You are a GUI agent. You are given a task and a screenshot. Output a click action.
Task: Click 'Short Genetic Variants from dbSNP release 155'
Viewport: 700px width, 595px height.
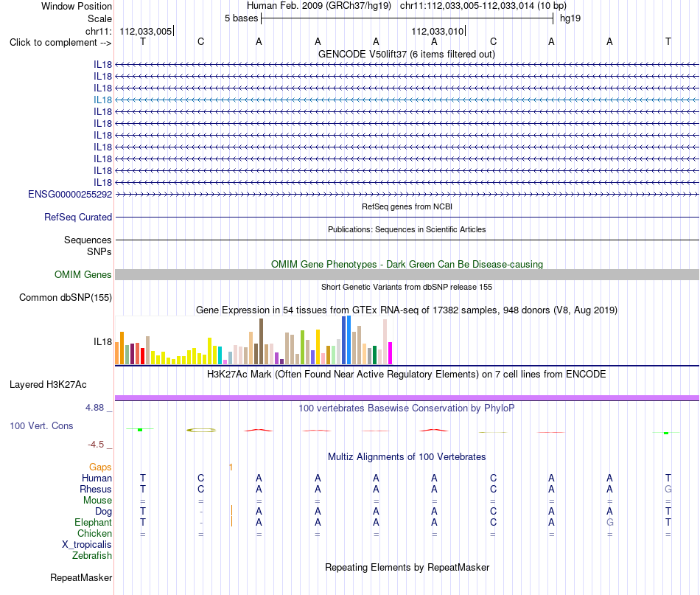coord(407,288)
